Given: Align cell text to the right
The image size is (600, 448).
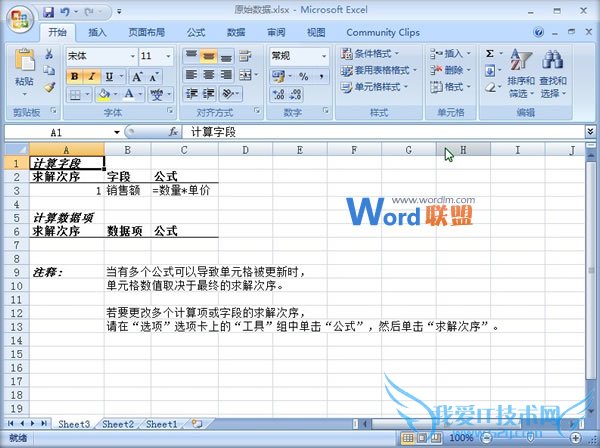Looking at the screenshot, I should 226,74.
